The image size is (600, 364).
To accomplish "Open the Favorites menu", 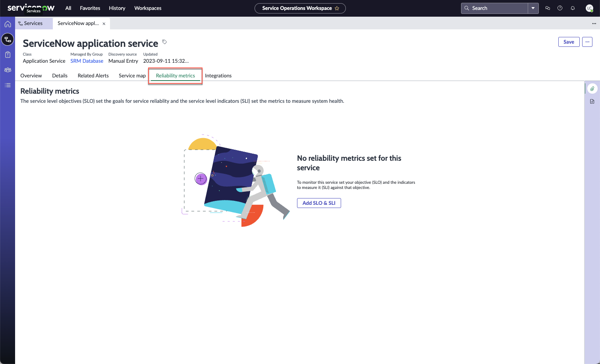I will 90,8.
